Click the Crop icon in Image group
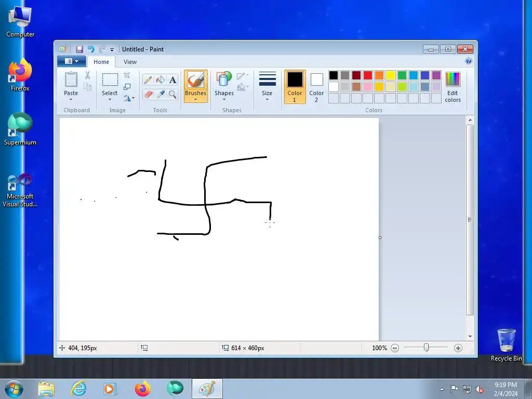 [127, 75]
